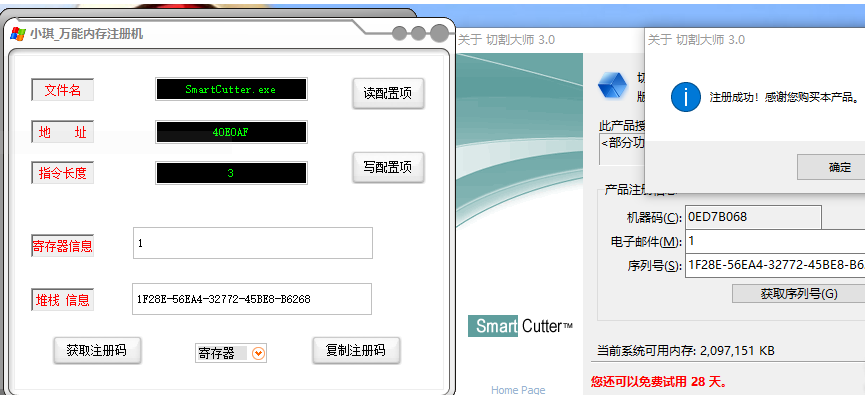865x395 pixels.
Task: Click the 40E0AF address field
Action: click(x=231, y=132)
